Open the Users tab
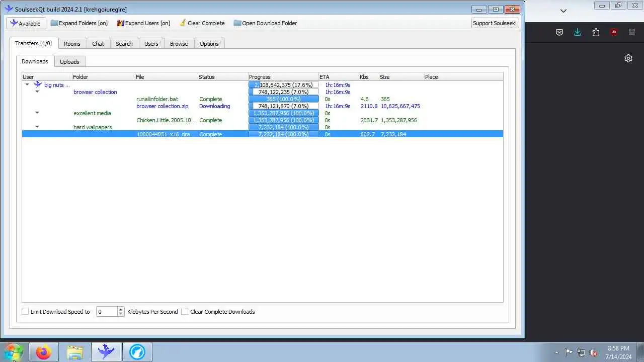Viewport: 644px width, 362px height. click(x=151, y=44)
